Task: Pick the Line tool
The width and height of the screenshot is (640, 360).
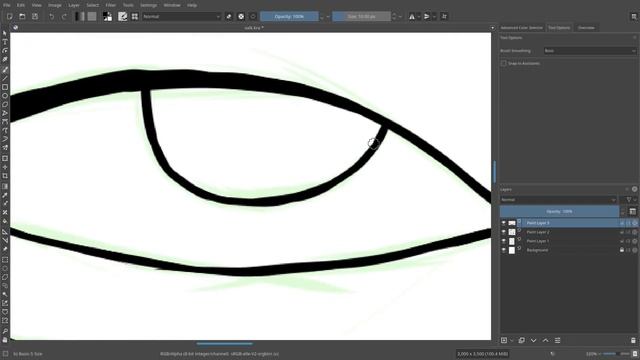Action: click(5, 78)
